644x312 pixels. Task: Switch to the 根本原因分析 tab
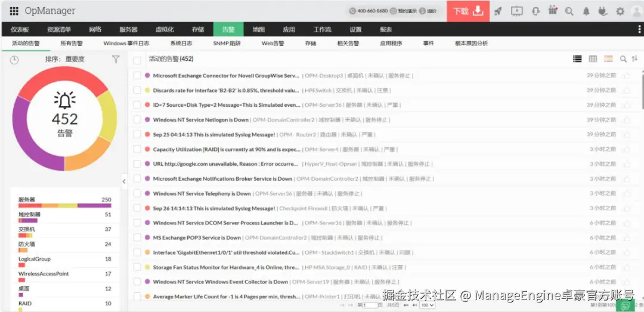[x=472, y=43]
